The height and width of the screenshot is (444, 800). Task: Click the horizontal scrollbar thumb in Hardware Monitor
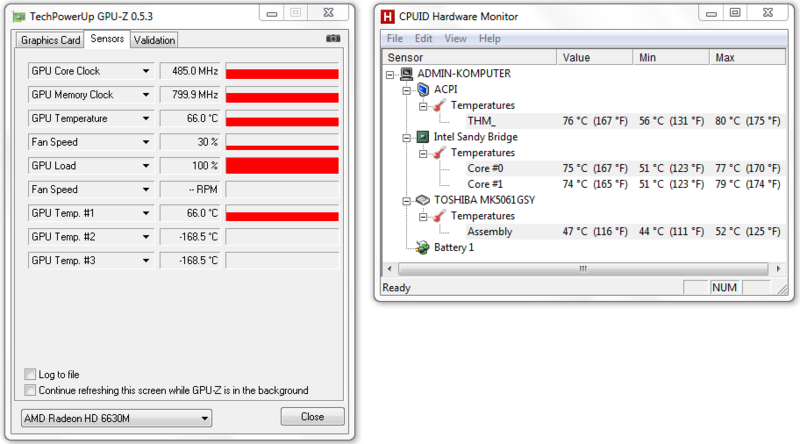(583, 268)
